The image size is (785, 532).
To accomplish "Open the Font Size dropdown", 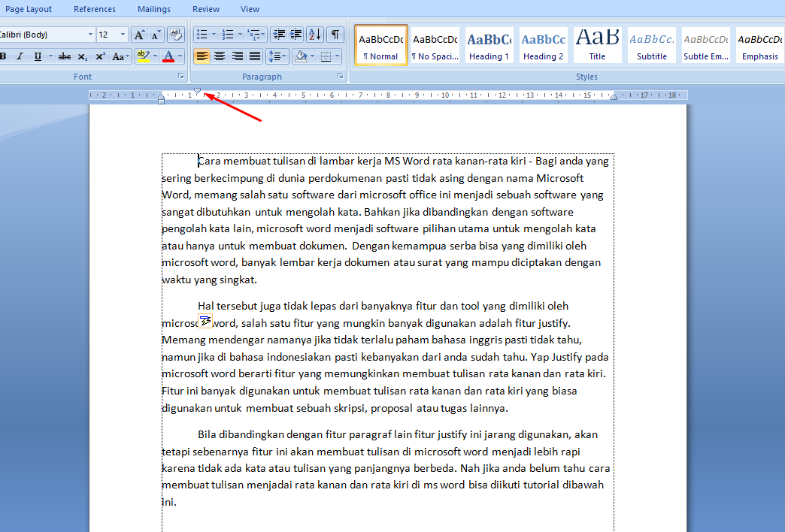I will pos(123,35).
